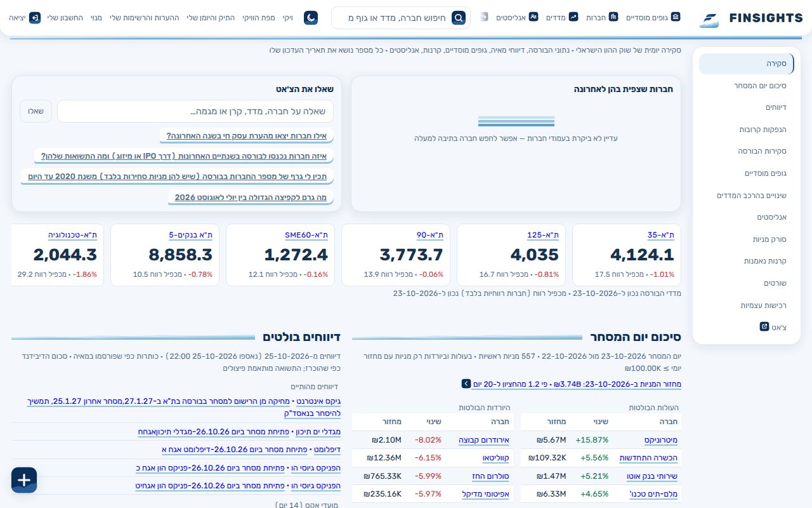Open the ת"א בנקים-5 index link
This screenshot has width=812, height=508.
(190, 236)
